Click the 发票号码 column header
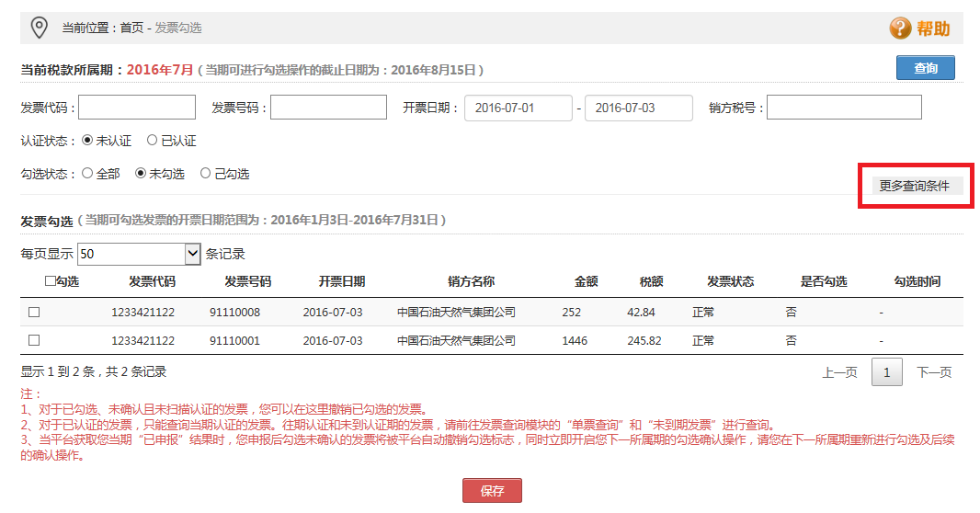Screen dimensions: 980x513 (248, 282)
